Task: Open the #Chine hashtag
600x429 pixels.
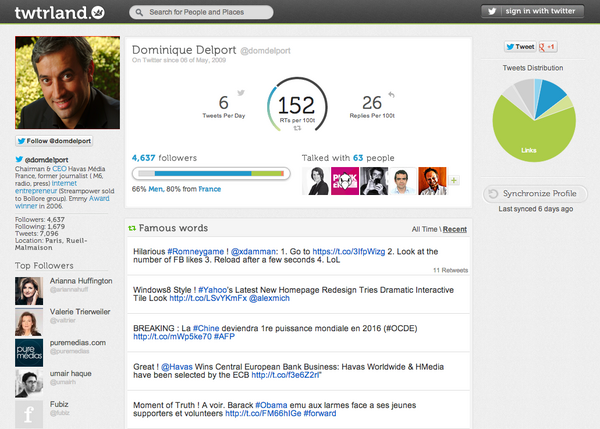Action: [206, 328]
